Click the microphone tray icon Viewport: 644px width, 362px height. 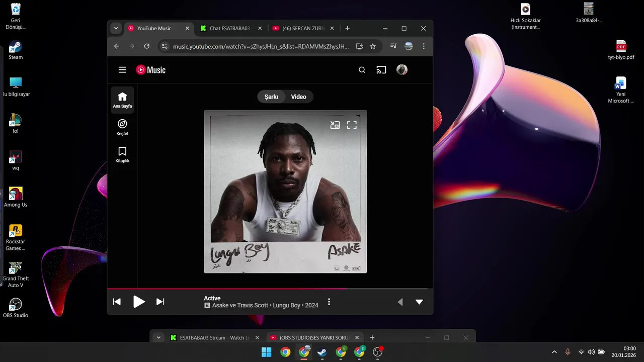[568, 352]
